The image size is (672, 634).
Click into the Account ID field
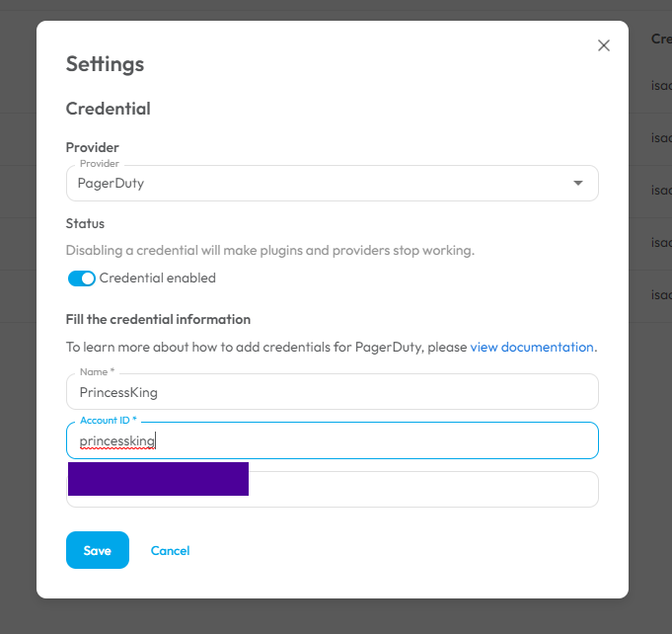coord(333,440)
